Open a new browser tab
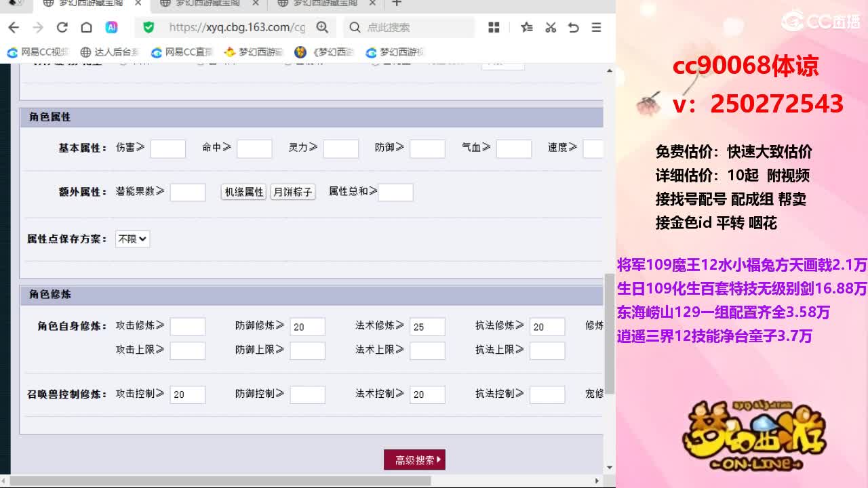The height and width of the screenshot is (488, 868). [397, 3]
